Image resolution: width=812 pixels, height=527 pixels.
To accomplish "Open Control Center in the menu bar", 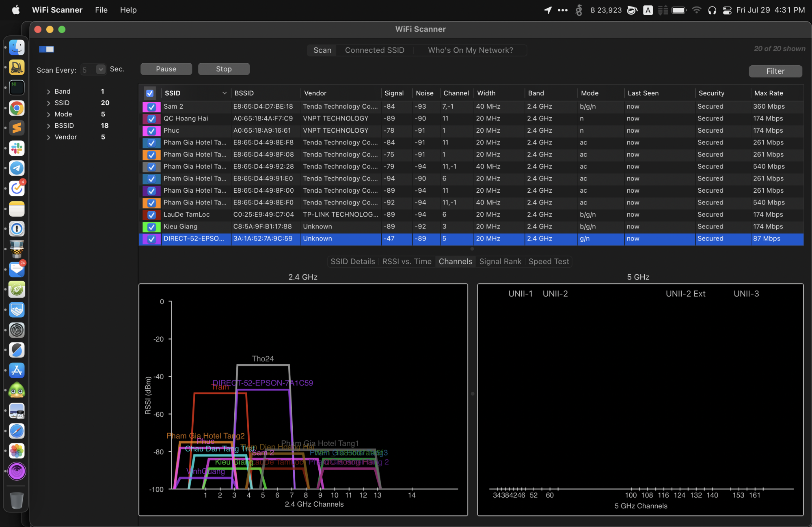I will click(x=727, y=10).
